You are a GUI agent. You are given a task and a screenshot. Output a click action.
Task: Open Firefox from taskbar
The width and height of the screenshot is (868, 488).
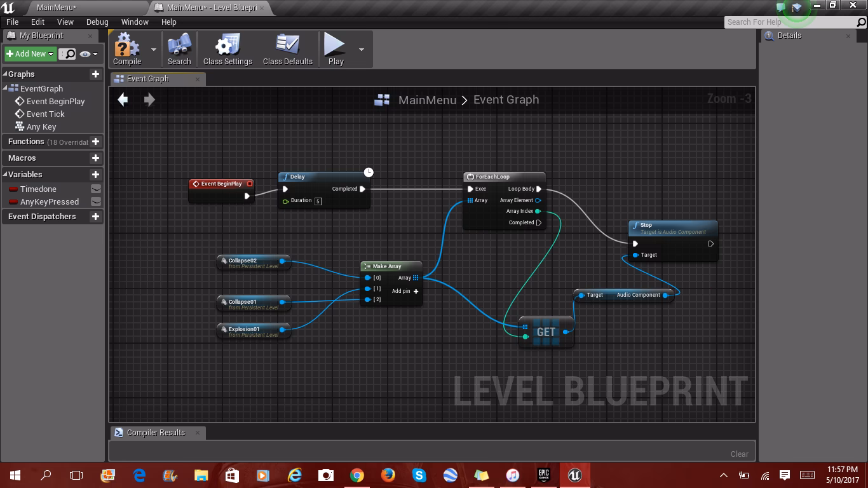pos(388,475)
